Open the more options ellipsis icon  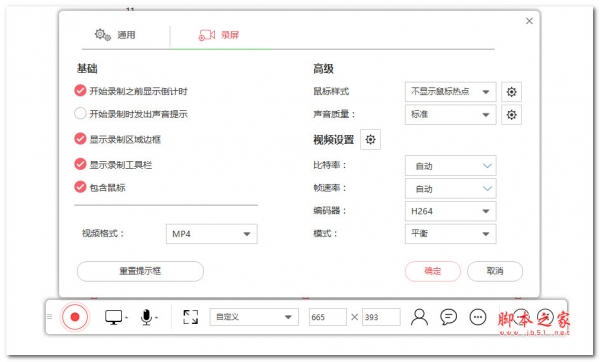pos(478,317)
